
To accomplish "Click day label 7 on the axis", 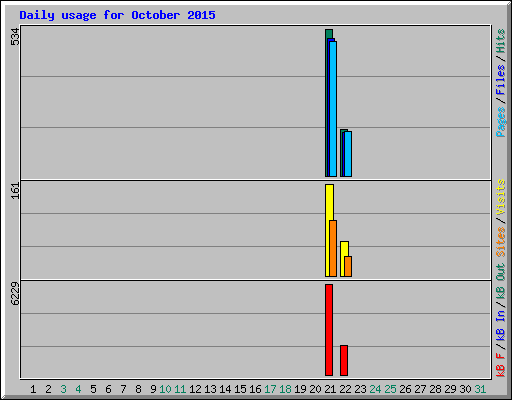I will 123,389.
